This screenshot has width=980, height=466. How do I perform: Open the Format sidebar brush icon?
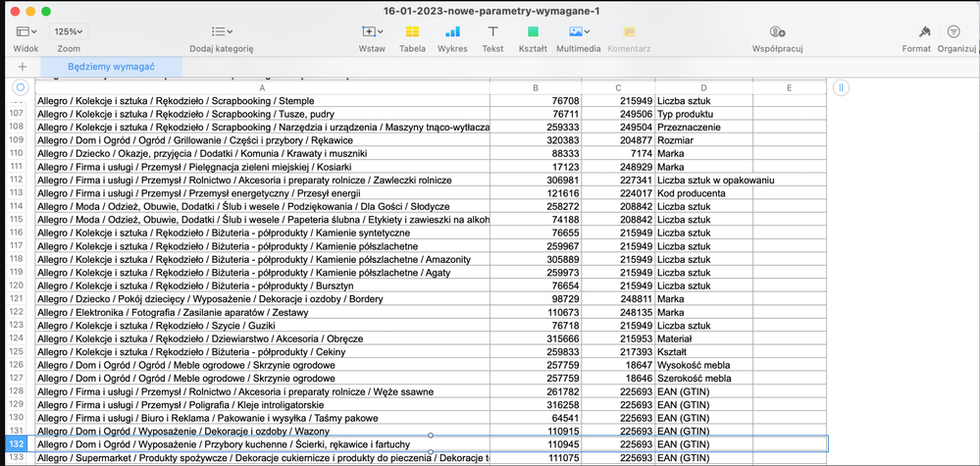(x=924, y=31)
